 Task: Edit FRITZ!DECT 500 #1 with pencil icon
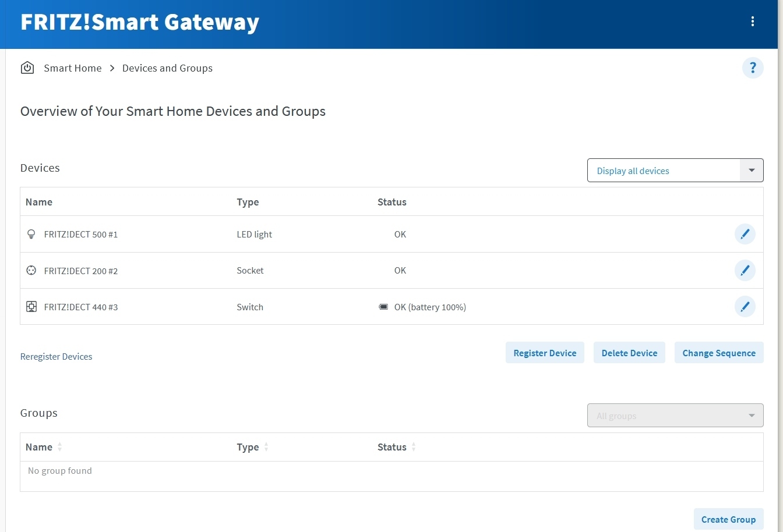745,234
